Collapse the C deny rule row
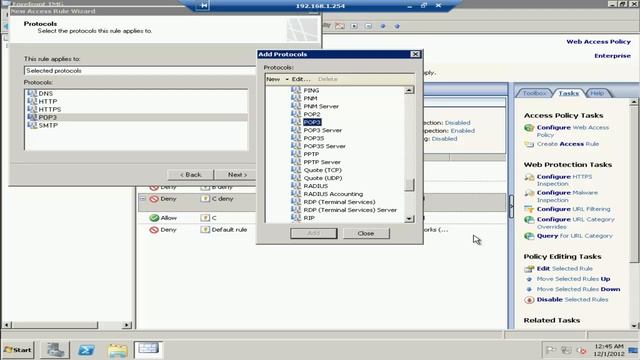Viewport: 640px width, 360px height. tap(143, 199)
